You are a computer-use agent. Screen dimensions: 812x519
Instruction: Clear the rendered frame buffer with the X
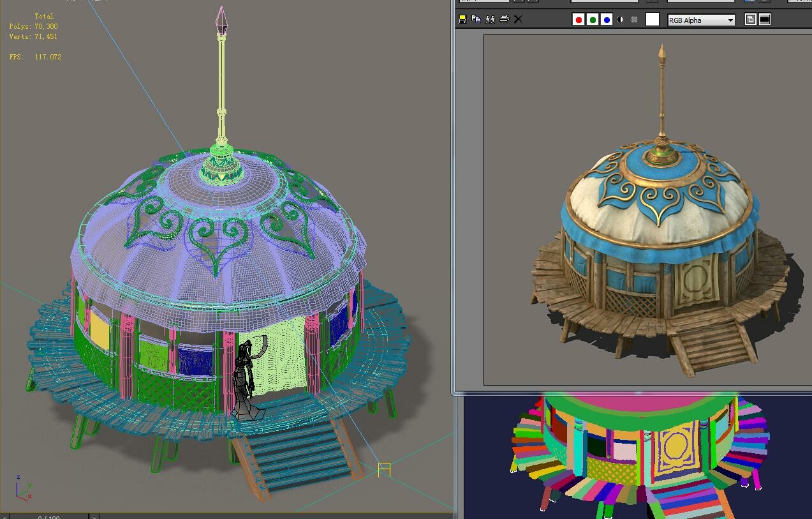517,19
